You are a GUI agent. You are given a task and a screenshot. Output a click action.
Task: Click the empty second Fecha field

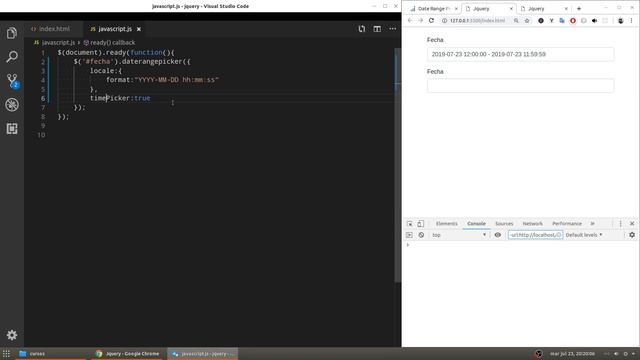520,86
